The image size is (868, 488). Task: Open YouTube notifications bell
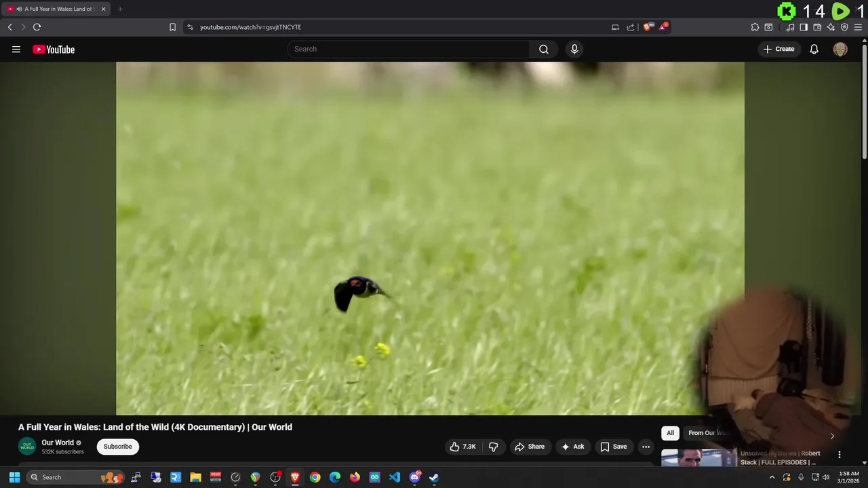click(814, 49)
